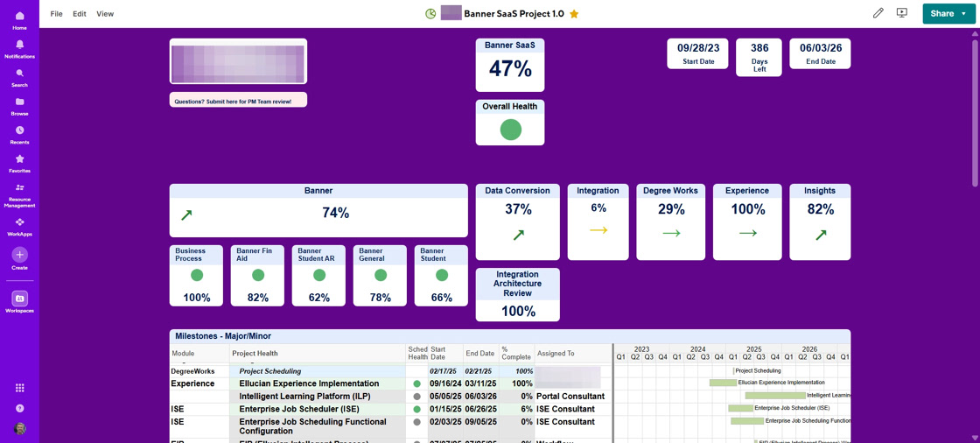Open the Share dropdown arrow
Viewport: 980px width, 443px height.
point(964,14)
